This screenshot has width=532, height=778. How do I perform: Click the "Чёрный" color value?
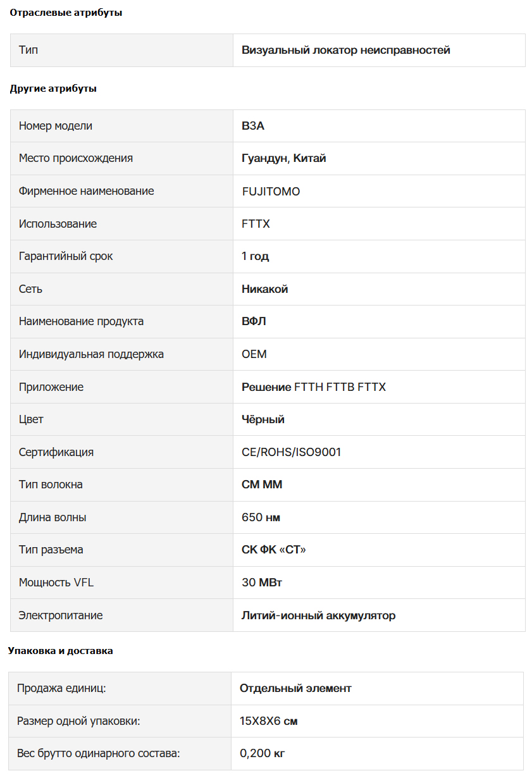263,419
